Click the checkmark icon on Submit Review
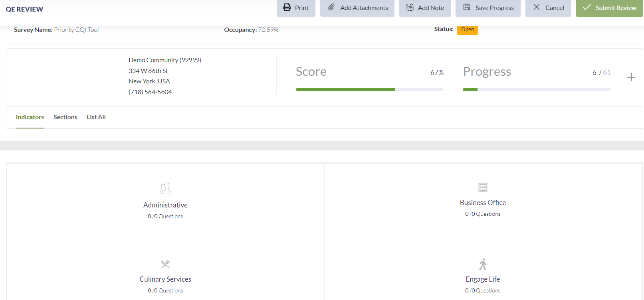Viewport: 644px width, 300px height. [587, 7]
